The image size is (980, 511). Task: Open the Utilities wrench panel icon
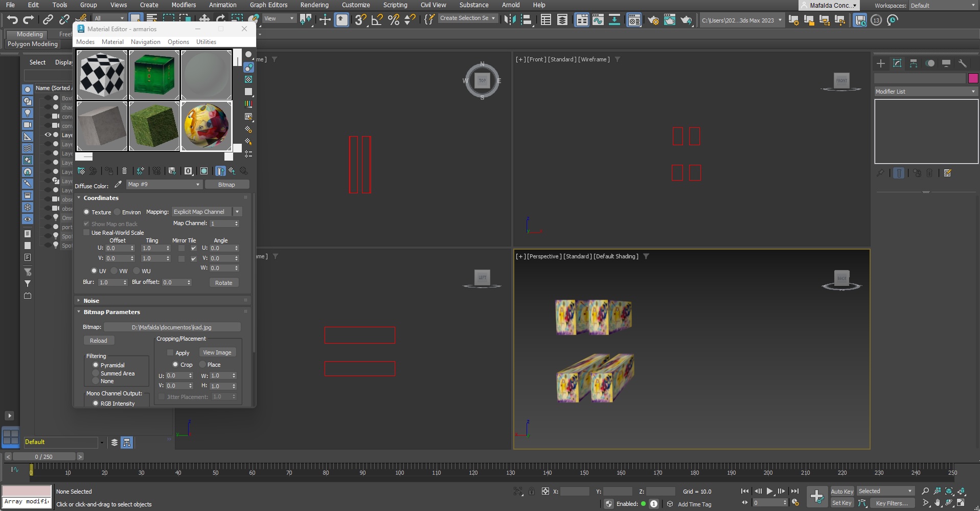tap(962, 63)
